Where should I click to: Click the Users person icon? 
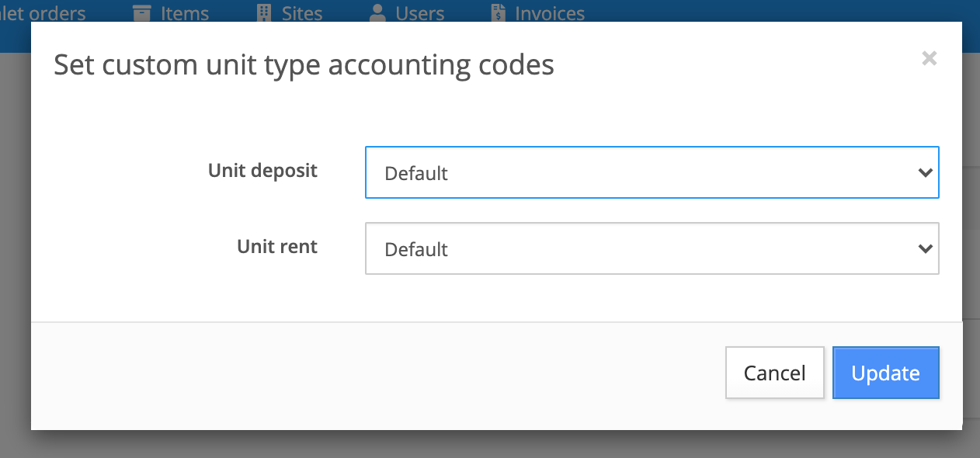[377, 12]
